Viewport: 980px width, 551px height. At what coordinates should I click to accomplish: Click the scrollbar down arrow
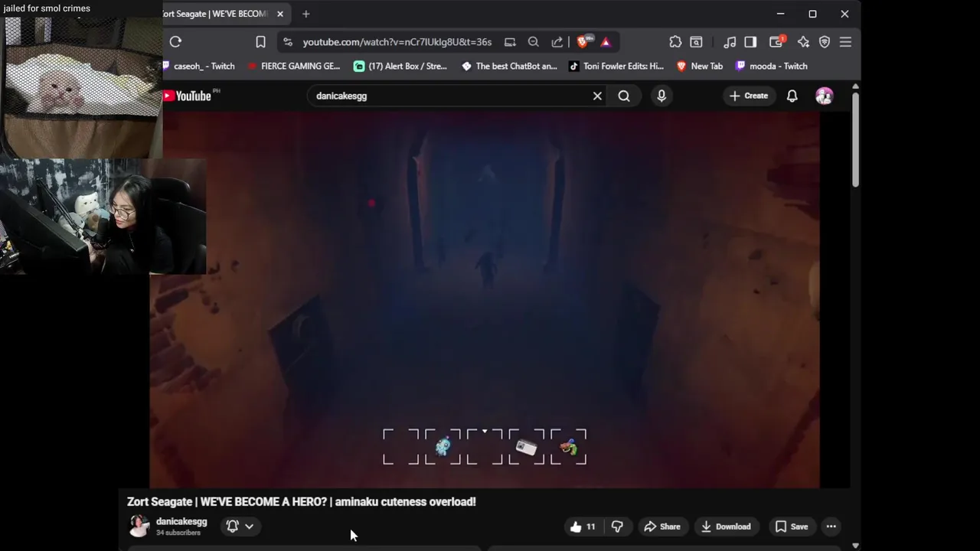point(855,546)
